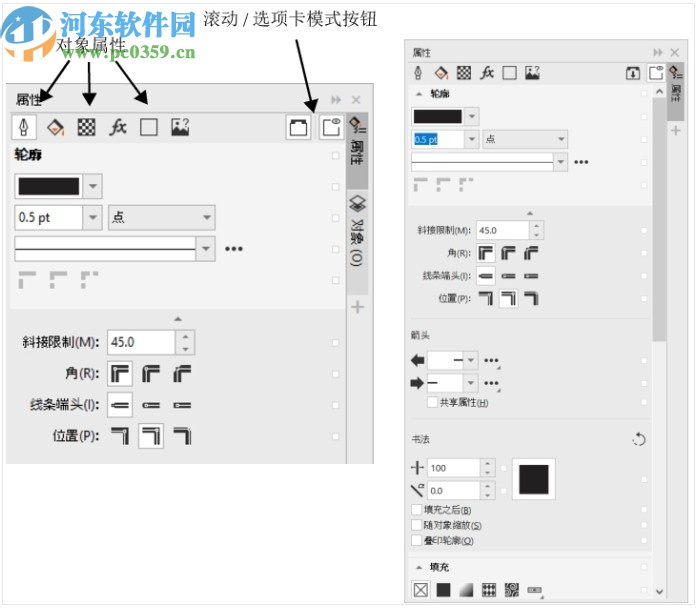Open the end arrowhead dropdown
698x610 pixels.
click(x=471, y=383)
